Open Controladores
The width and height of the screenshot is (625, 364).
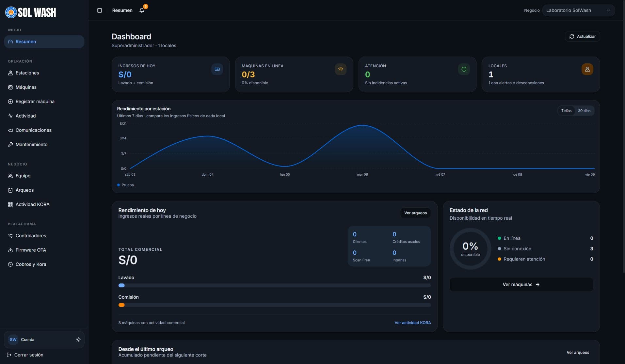point(44,236)
